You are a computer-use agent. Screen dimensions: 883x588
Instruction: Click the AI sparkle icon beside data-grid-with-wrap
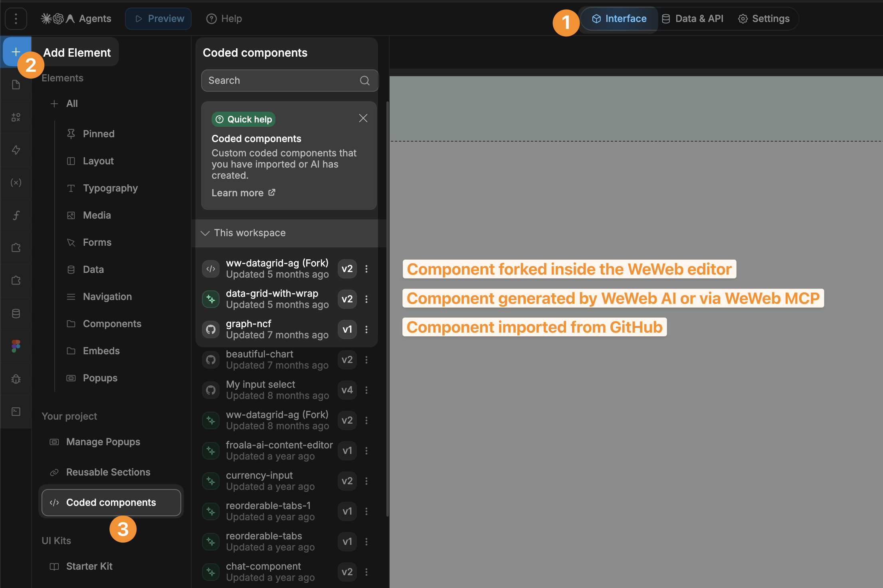[211, 299]
